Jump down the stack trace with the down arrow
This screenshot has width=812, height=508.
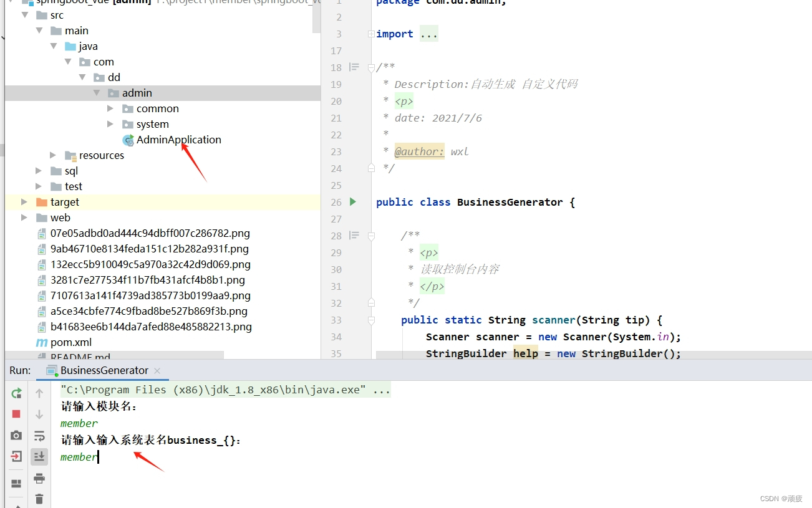click(39, 414)
